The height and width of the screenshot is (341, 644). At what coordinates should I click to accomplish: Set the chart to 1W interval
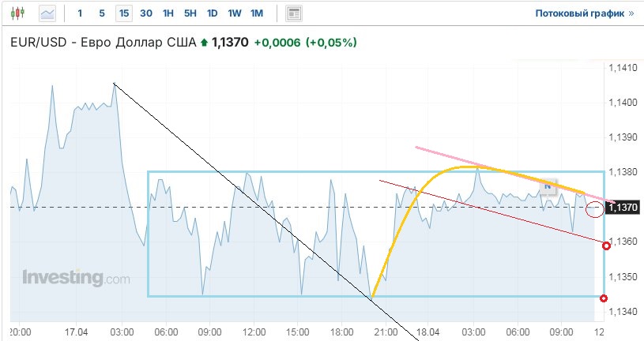click(x=235, y=13)
